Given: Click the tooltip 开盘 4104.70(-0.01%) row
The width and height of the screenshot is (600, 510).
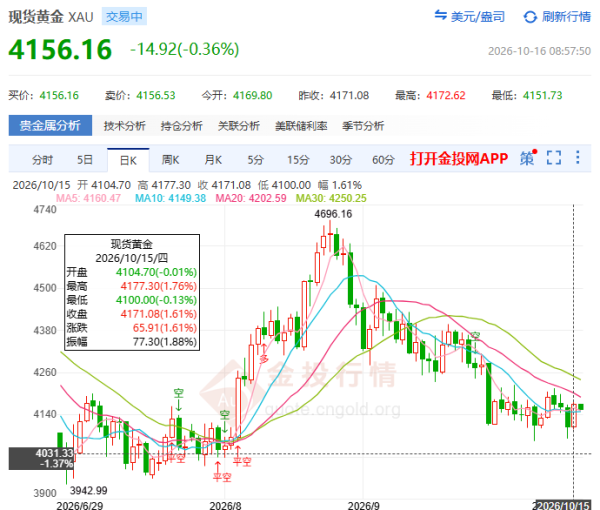Looking at the screenshot, I should pos(132,272).
